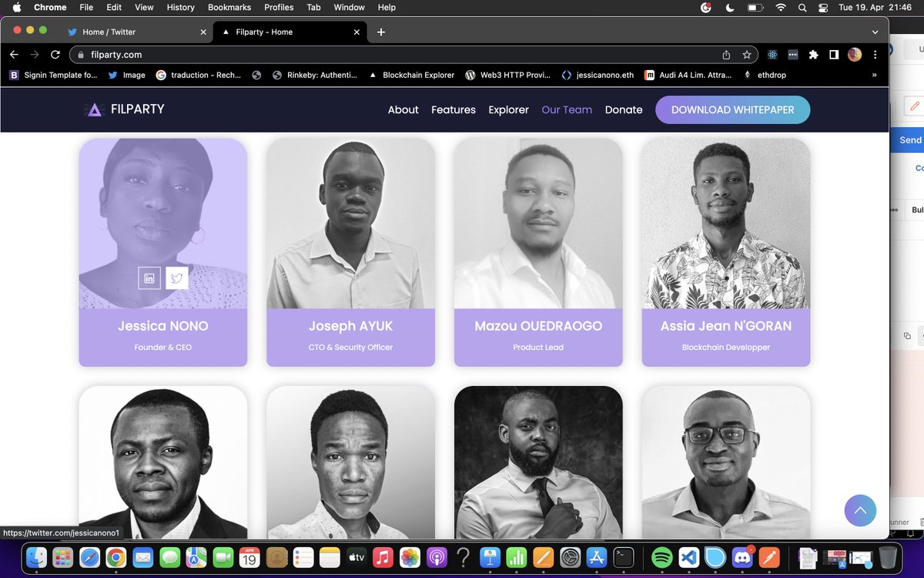This screenshot has width=924, height=578.
Task: Toggle the Chrome side panel icon
Action: pyautogui.click(x=834, y=55)
